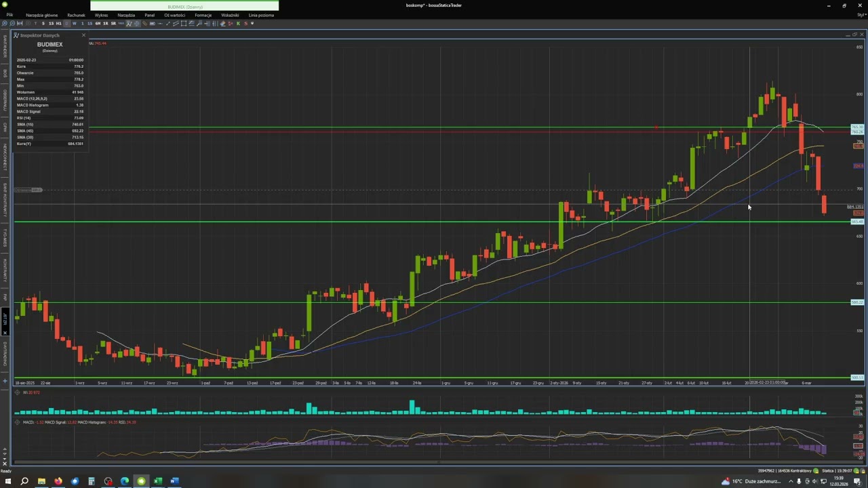Show hidden system tray icons
The width and height of the screenshot is (868, 488).
(x=790, y=481)
